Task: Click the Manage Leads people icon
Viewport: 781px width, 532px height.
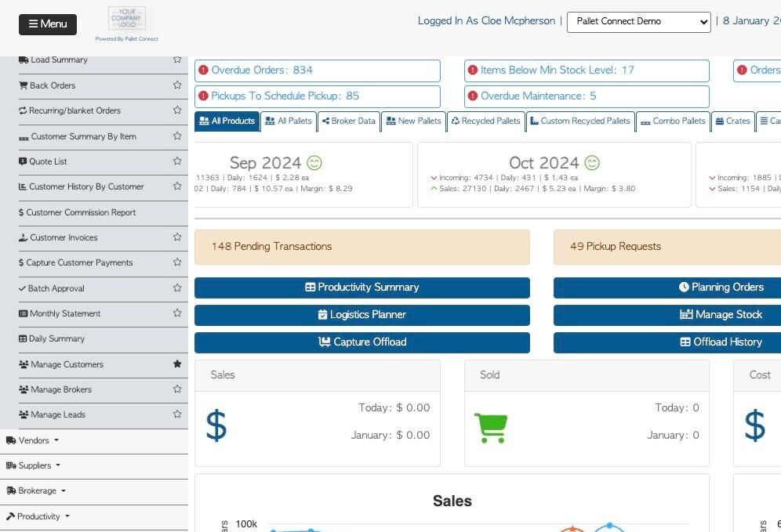Action: click(24, 414)
